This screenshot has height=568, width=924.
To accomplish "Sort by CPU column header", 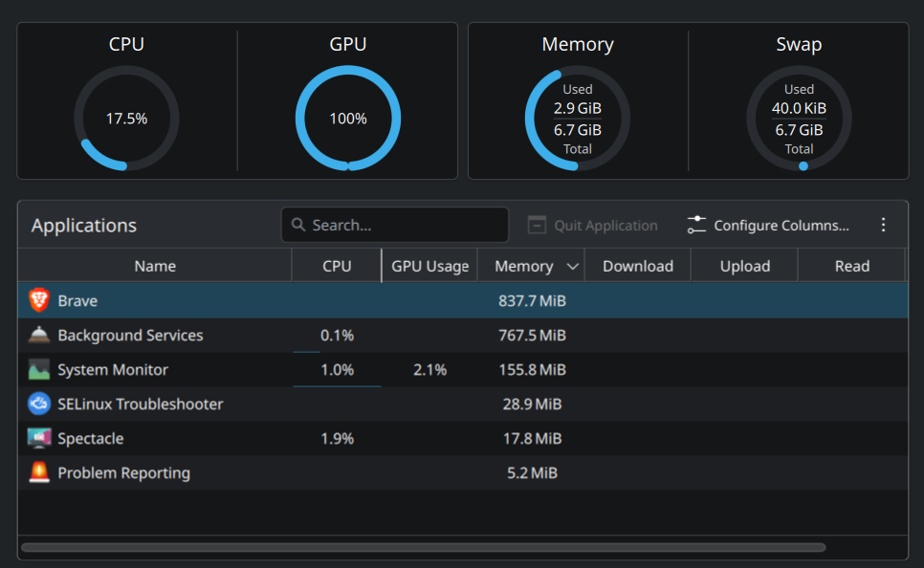I will [337, 266].
